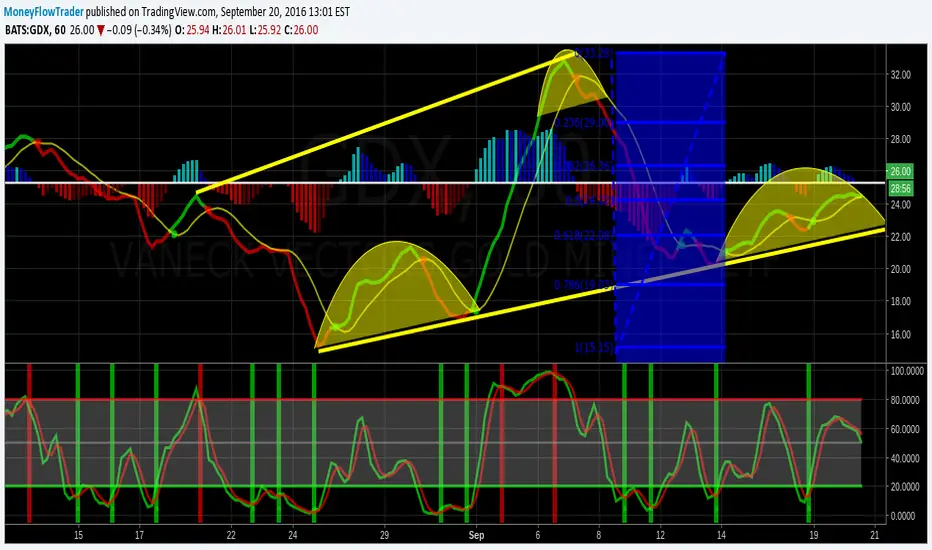Click the 32.00 price axis label
Image resolution: width=932 pixels, height=550 pixels.
[900, 75]
